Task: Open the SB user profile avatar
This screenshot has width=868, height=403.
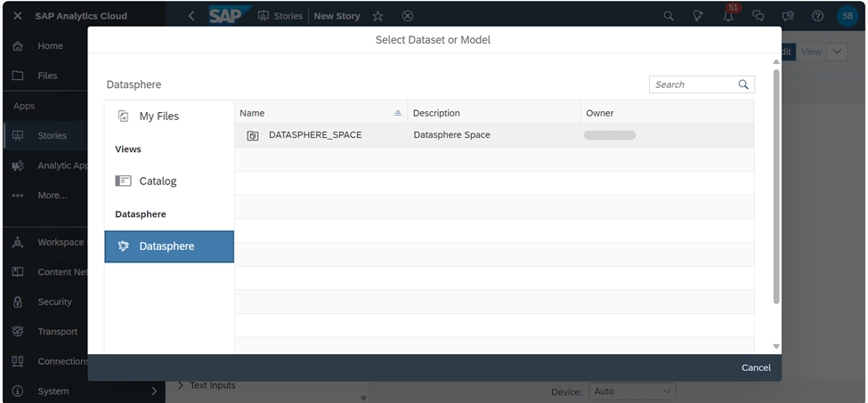Action: 848,16
